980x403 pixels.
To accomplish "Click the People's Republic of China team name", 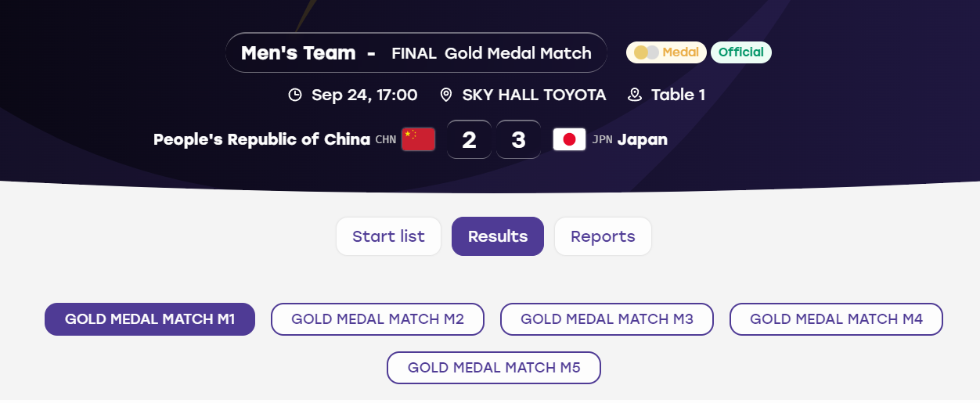I will pos(261,139).
